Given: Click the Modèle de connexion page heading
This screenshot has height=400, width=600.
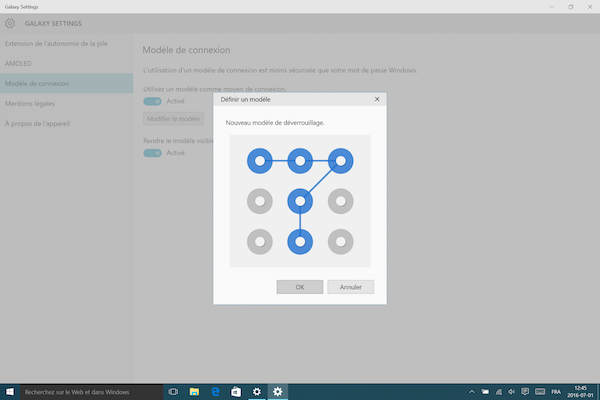Looking at the screenshot, I should coord(186,50).
